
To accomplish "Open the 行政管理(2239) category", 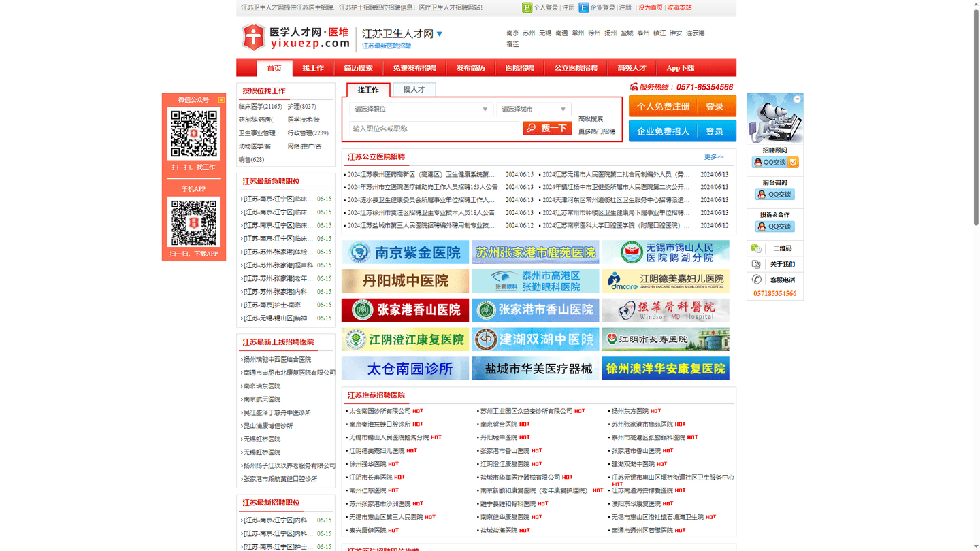I will click(x=308, y=133).
